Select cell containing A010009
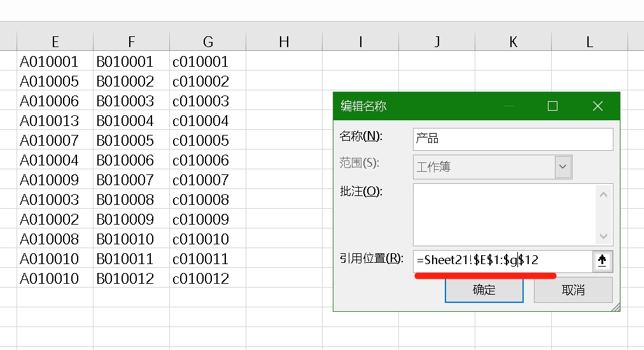The image size is (644, 350). pyautogui.click(x=55, y=179)
